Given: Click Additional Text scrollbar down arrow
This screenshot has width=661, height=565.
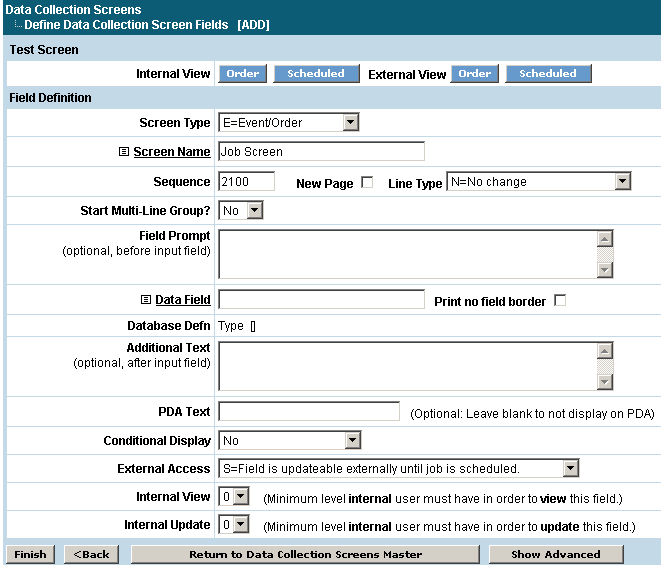Looking at the screenshot, I should click(x=605, y=382).
